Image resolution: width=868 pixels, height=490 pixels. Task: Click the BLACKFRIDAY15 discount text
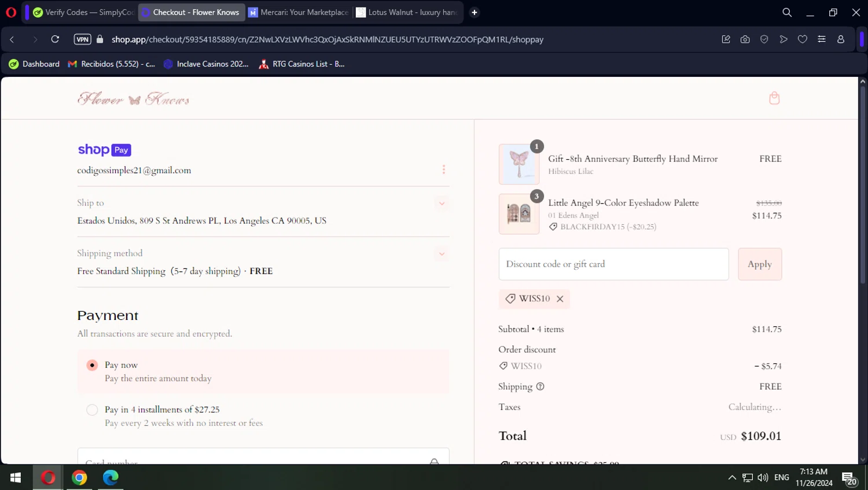coord(608,227)
